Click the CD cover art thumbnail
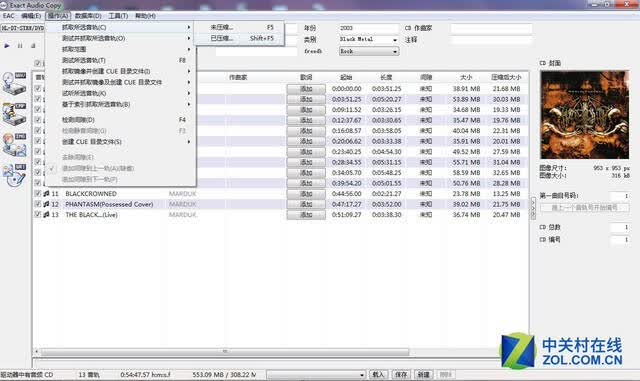The image size is (640, 381). point(584,115)
